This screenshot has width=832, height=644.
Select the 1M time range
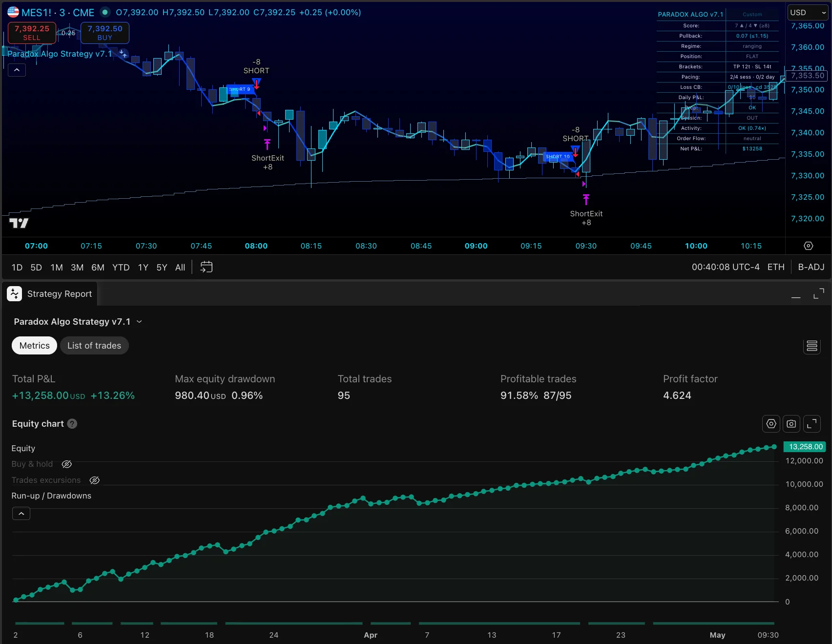[x=57, y=268]
